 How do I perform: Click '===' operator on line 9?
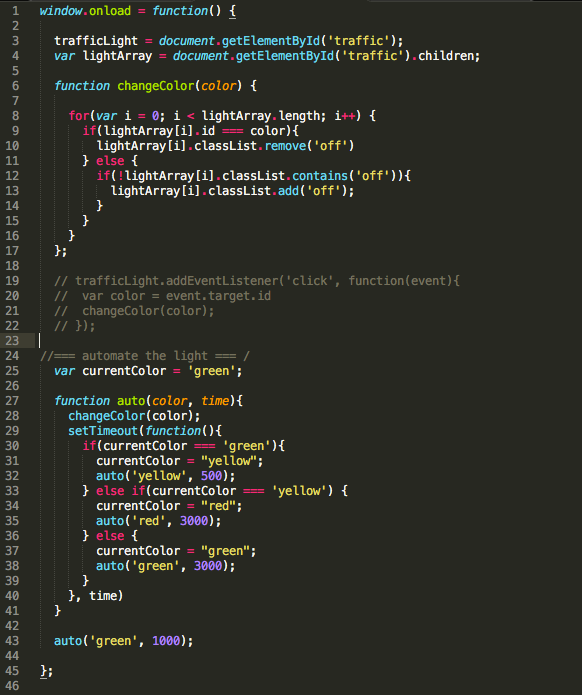232,131
